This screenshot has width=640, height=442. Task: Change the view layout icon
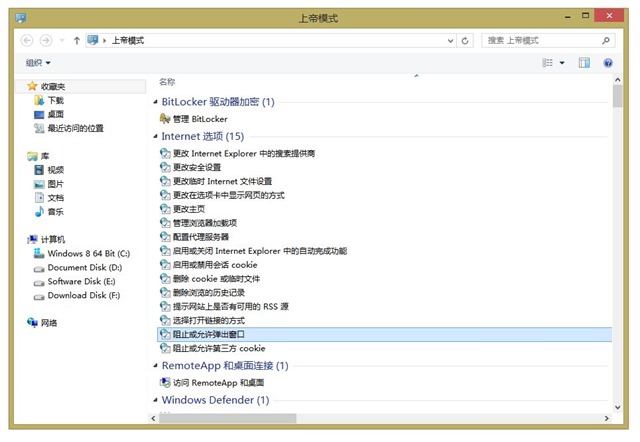click(x=547, y=63)
